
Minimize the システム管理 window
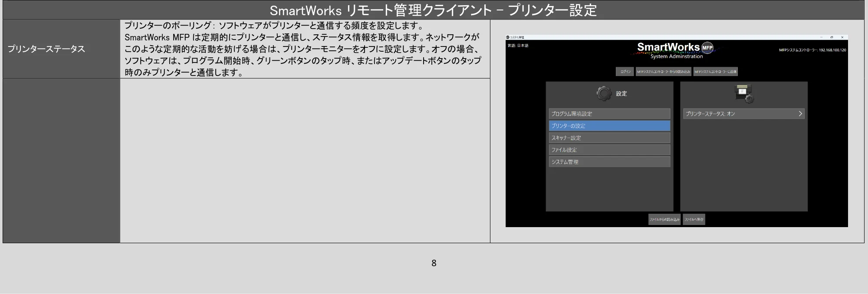pyautogui.click(x=821, y=37)
